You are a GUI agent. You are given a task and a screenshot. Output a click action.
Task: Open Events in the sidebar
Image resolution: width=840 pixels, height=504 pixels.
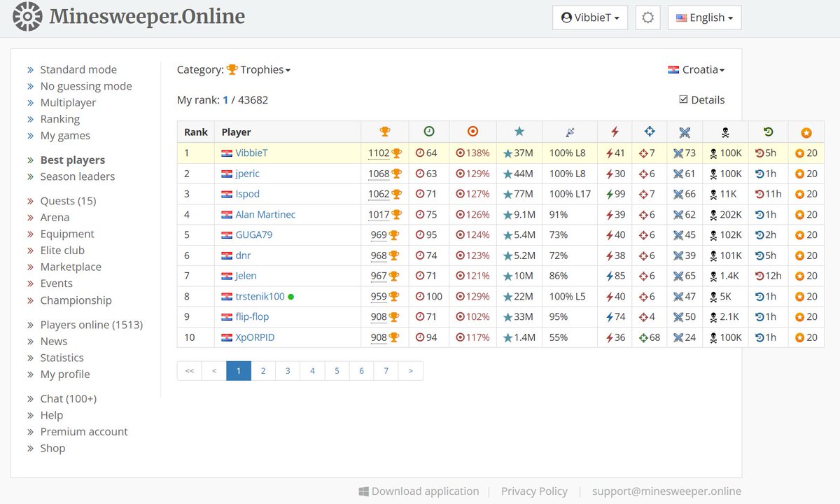point(56,283)
